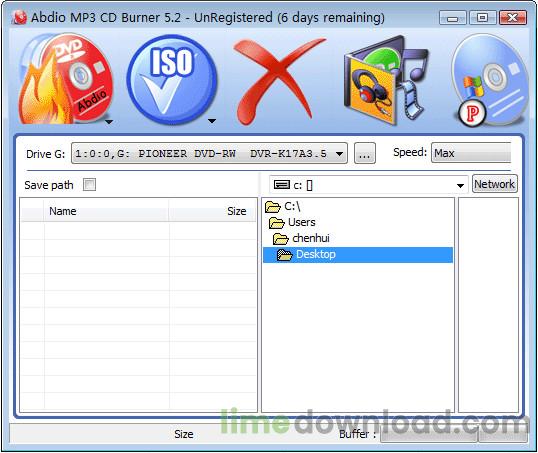Image resolution: width=538 pixels, height=453 pixels.
Task: Click the Network button
Action: click(494, 184)
